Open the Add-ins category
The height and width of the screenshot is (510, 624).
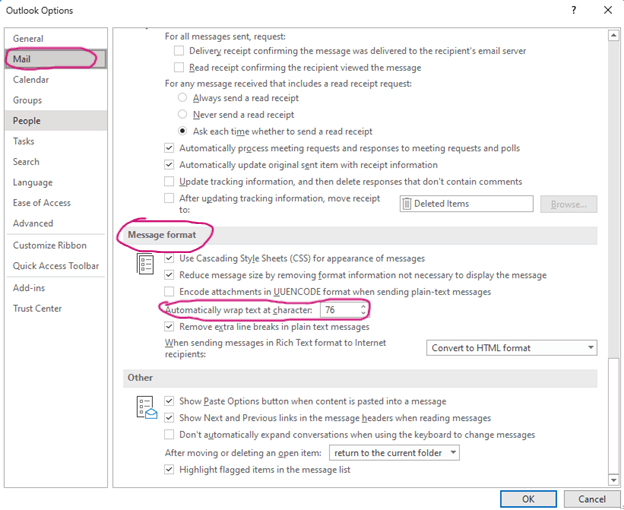click(x=56, y=288)
